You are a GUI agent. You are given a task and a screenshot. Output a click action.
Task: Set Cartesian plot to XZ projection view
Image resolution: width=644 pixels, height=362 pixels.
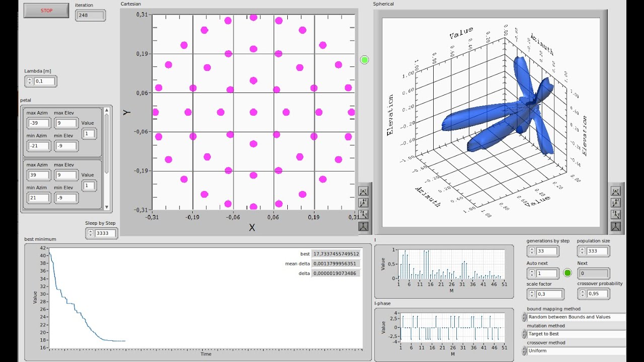click(363, 203)
